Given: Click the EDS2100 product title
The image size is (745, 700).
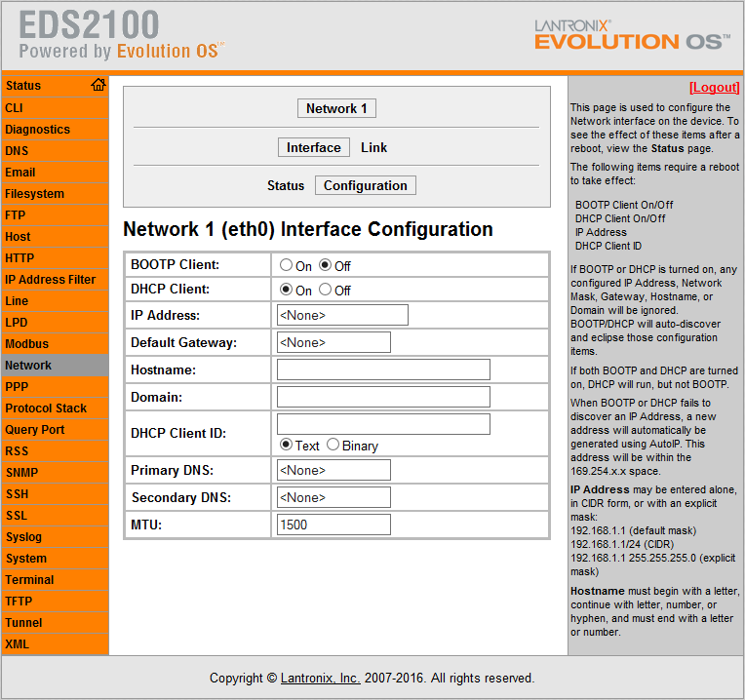Looking at the screenshot, I should [x=89, y=24].
